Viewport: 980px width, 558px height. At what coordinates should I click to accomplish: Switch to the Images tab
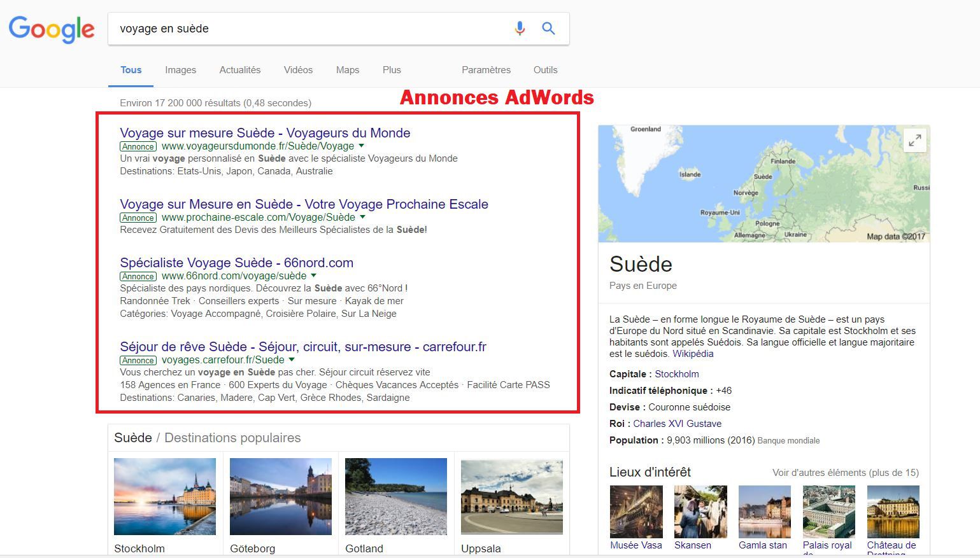point(181,70)
